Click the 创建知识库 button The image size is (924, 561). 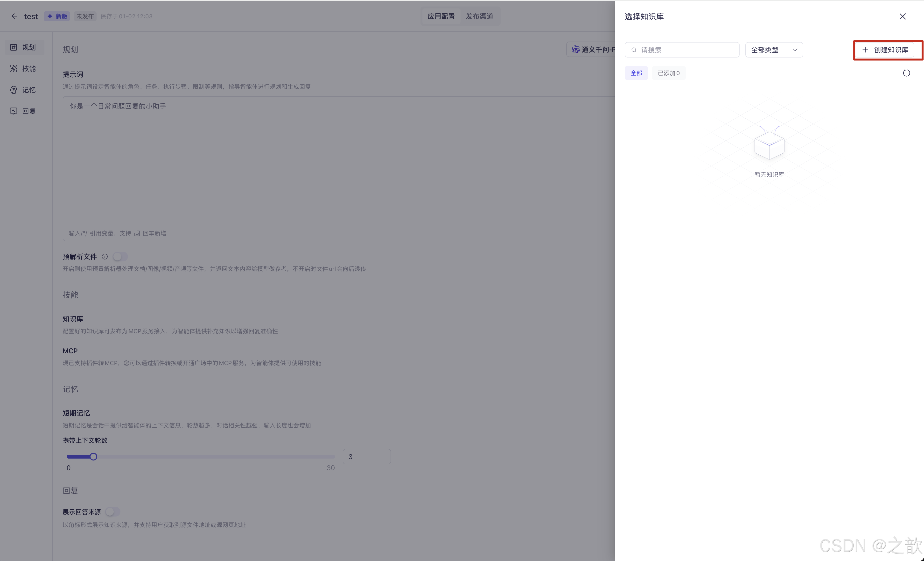(885, 50)
